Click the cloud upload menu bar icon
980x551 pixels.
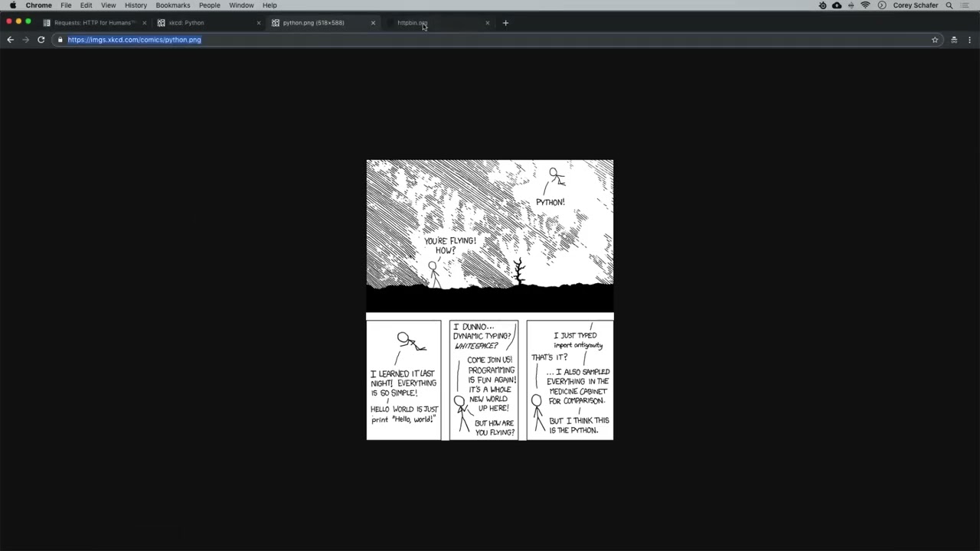tap(837, 5)
